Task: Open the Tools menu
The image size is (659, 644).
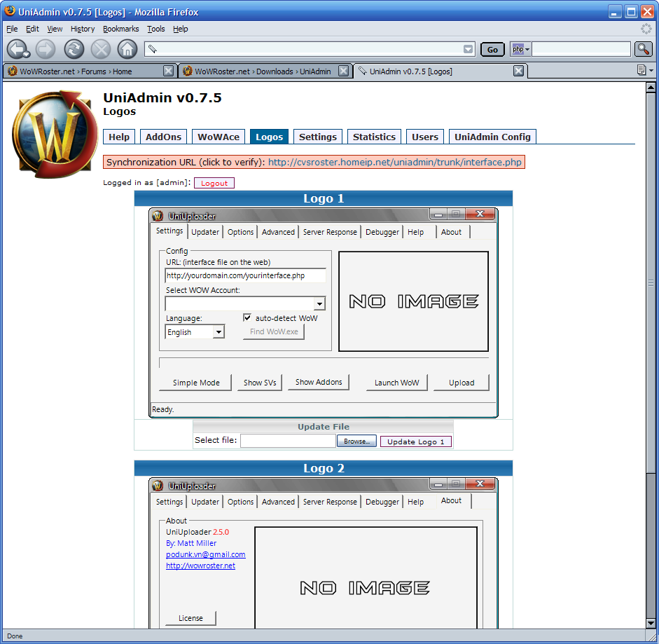Action: (x=155, y=29)
